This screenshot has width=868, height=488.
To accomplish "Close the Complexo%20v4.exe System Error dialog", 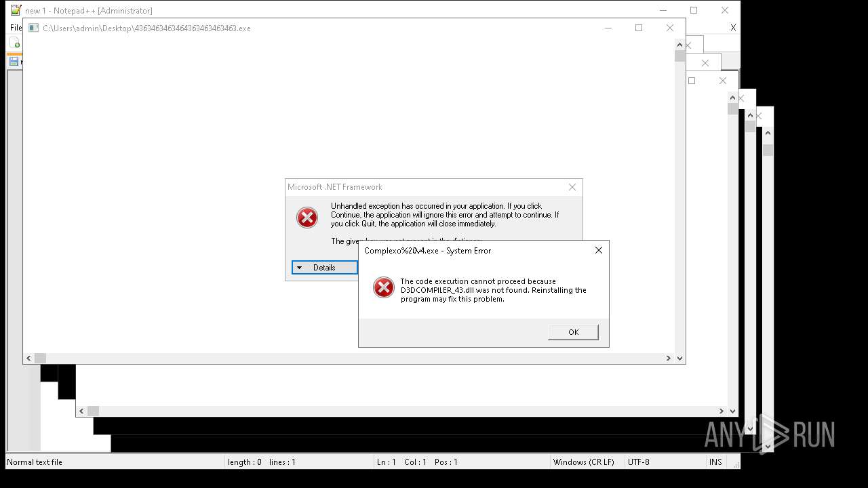I will click(598, 250).
